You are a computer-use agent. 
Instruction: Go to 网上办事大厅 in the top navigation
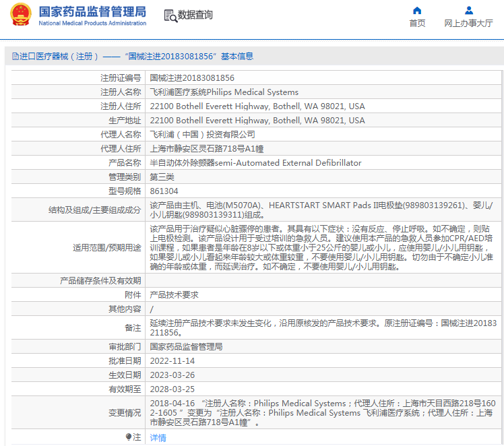tap(468, 23)
